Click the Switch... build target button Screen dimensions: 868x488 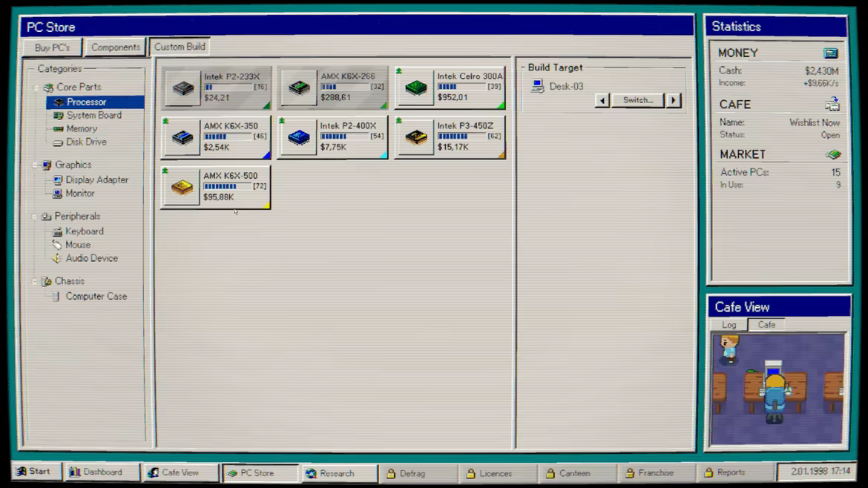(x=638, y=100)
